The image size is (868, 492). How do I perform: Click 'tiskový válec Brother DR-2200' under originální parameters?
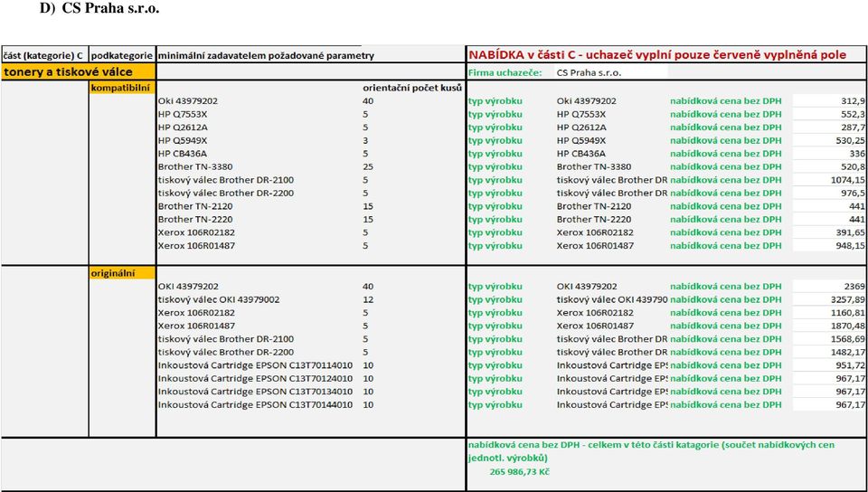[x=226, y=352]
